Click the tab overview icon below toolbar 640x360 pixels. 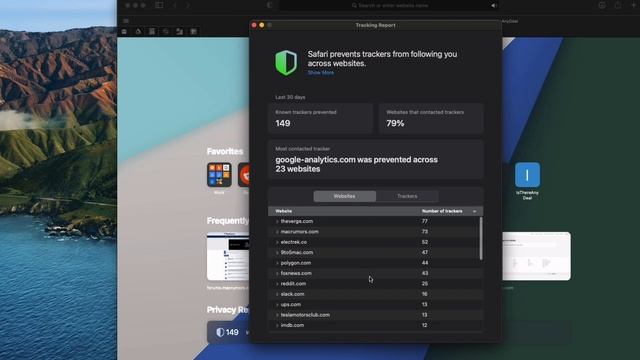tap(126, 21)
